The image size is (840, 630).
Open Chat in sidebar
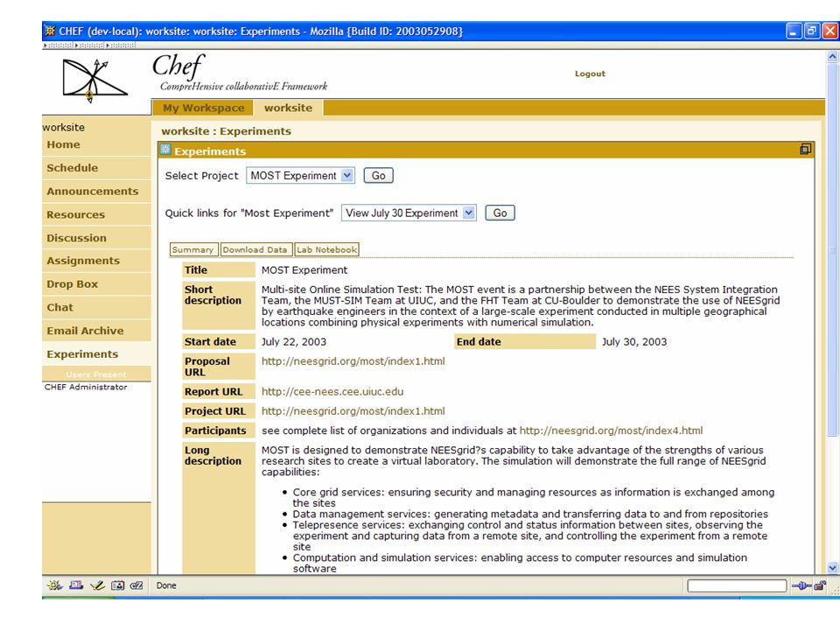click(x=60, y=307)
